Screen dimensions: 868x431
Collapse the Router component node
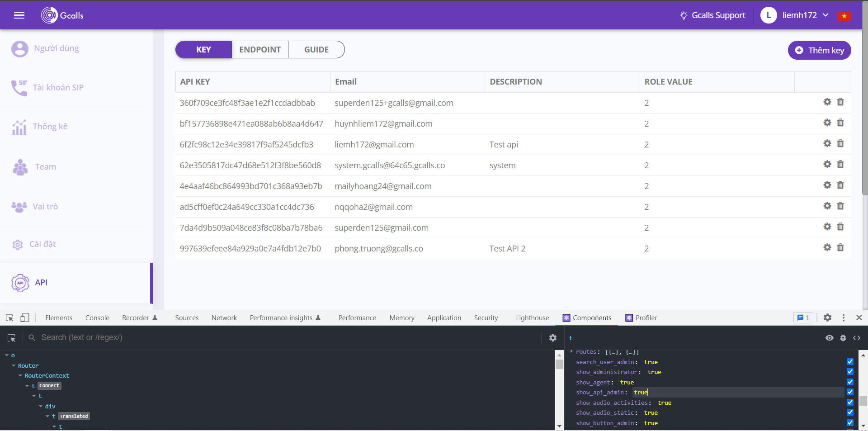(x=14, y=366)
